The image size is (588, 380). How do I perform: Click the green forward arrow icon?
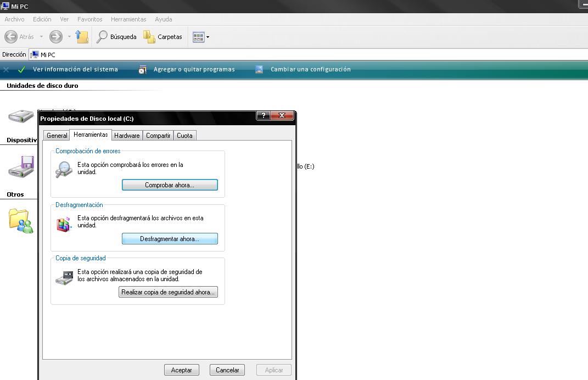[55, 37]
